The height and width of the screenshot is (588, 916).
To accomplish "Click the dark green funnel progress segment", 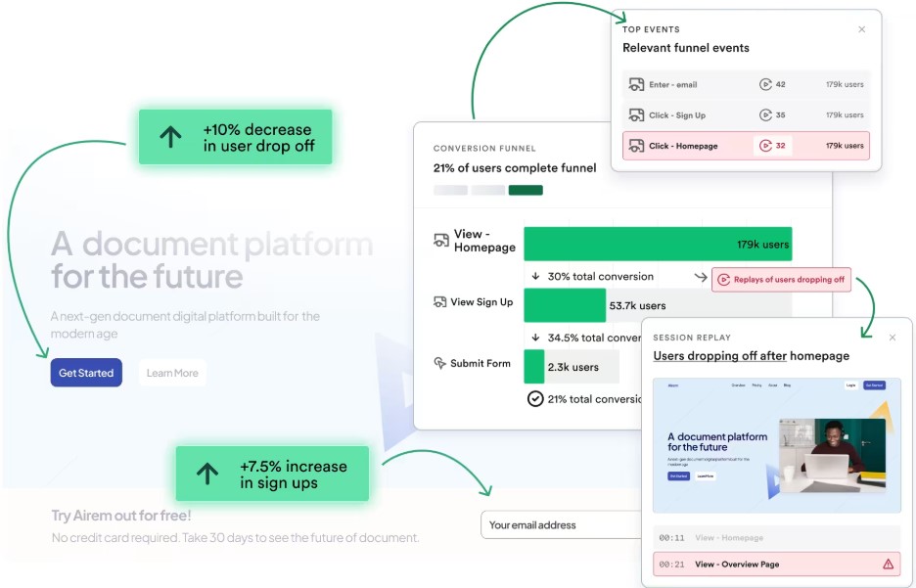I will (x=526, y=190).
